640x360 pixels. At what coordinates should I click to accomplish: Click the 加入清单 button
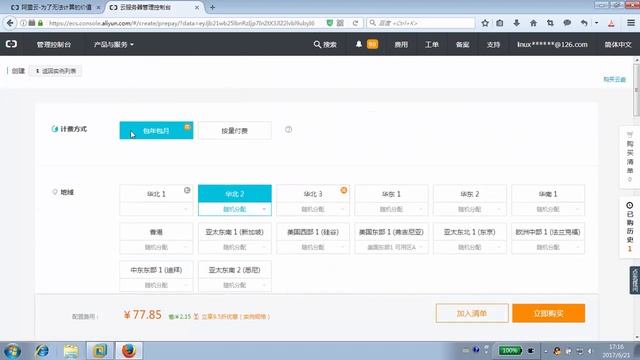(472, 313)
